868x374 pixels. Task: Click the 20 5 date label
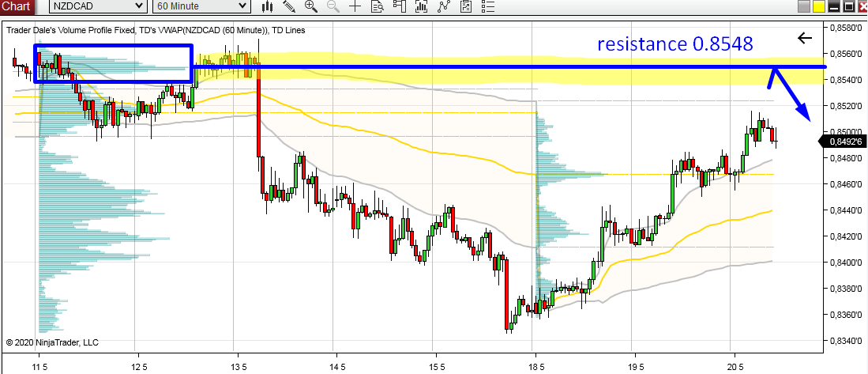(x=735, y=367)
